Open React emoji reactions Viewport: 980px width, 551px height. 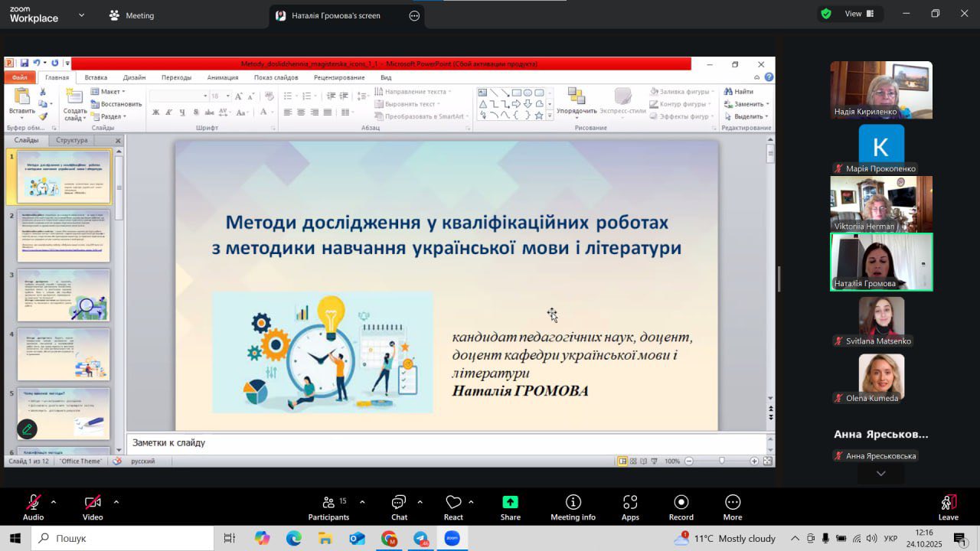(x=453, y=506)
